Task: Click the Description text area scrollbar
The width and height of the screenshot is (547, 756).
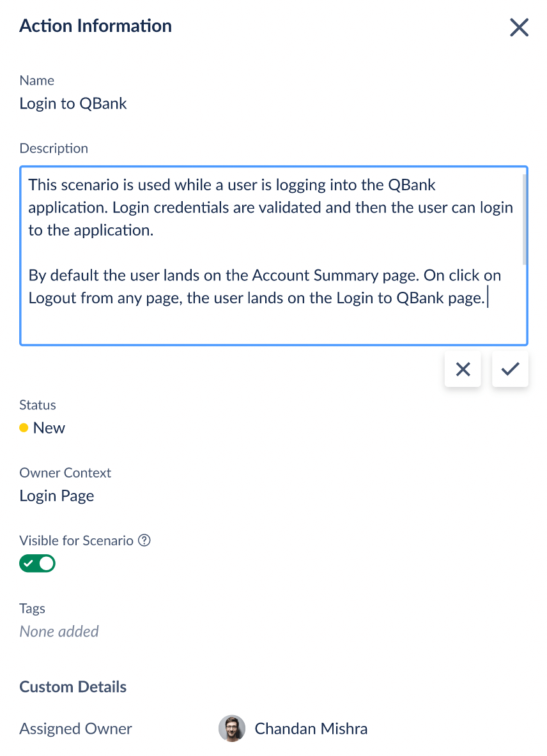Action: (525, 219)
